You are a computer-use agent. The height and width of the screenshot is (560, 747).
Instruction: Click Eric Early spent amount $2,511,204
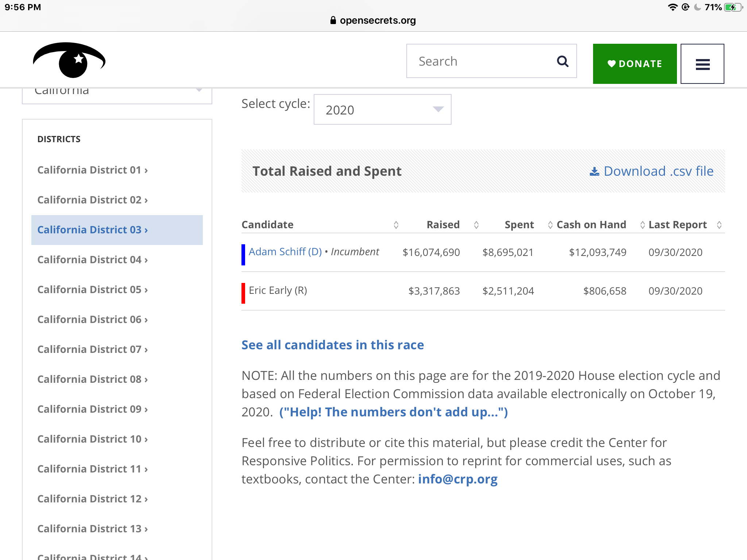(x=508, y=291)
